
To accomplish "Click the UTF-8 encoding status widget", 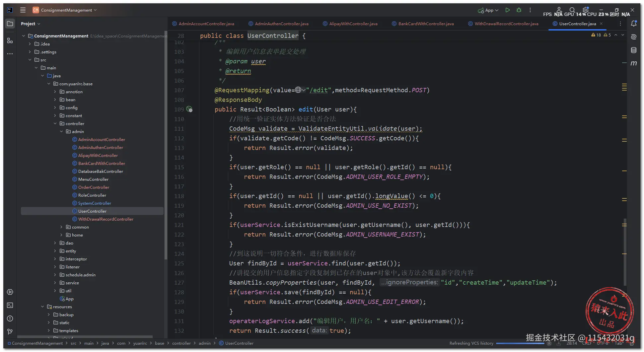I will click(x=603, y=343).
